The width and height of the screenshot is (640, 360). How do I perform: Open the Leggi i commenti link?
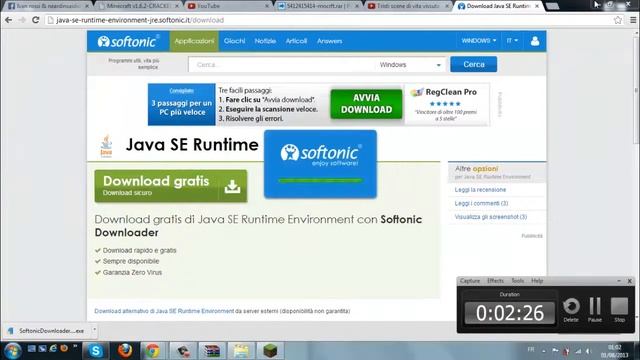click(481, 203)
